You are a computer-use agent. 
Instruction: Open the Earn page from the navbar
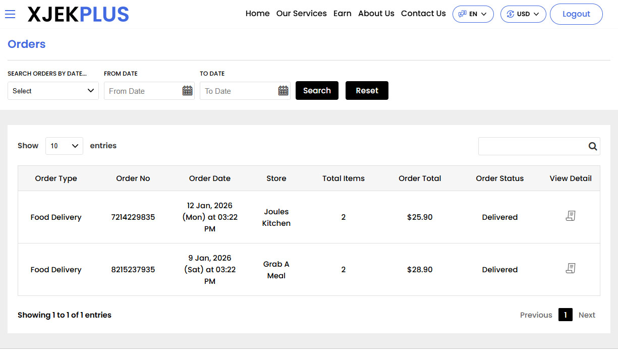(343, 14)
